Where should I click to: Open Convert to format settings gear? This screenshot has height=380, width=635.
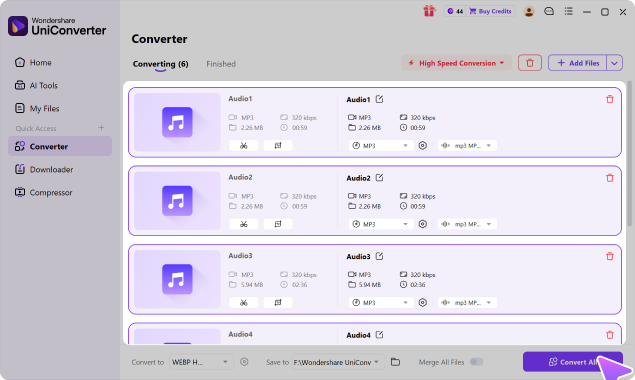click(244, 362)
